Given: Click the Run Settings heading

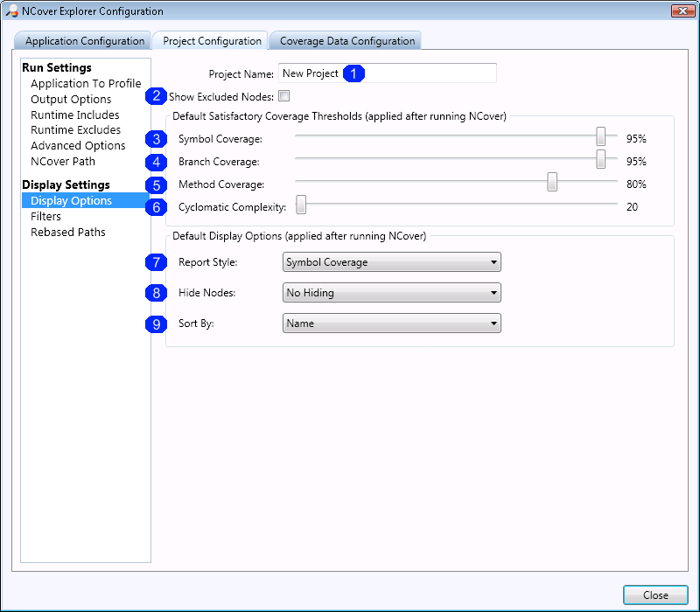Looking at the screenshot, I should click(x=57, y=67).
